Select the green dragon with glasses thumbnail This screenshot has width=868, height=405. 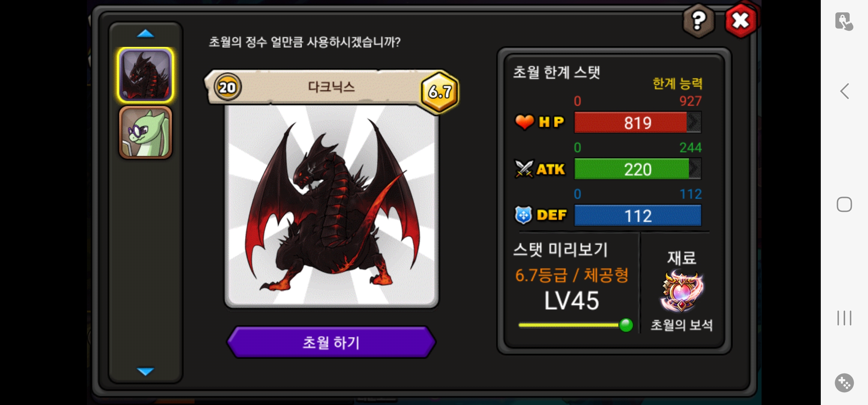[x=145, y=132]
